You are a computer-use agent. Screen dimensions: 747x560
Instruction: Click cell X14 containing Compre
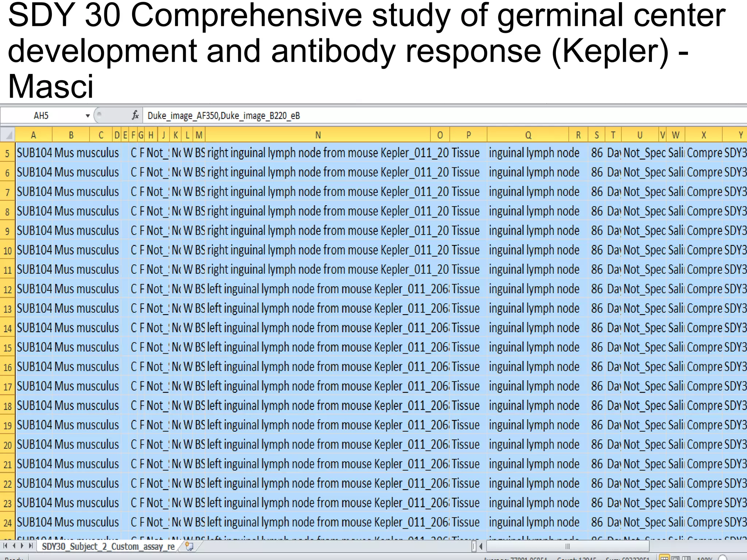click(704, 328)
